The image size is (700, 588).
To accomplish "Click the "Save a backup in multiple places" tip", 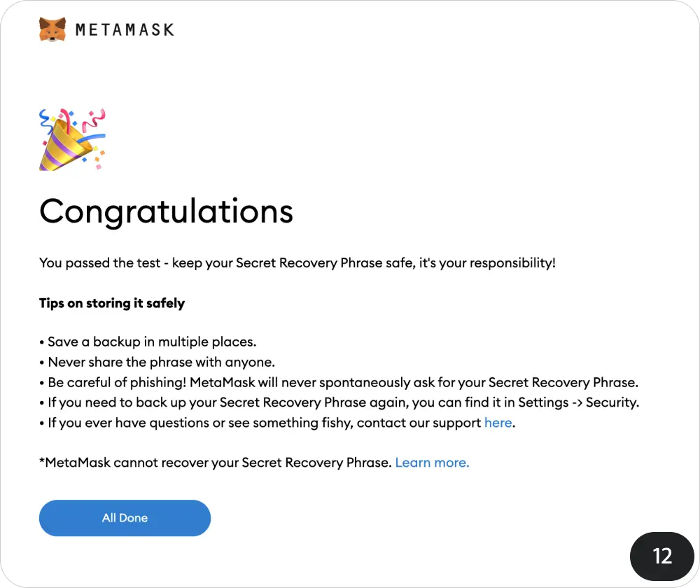I will [x=148, y=342].
